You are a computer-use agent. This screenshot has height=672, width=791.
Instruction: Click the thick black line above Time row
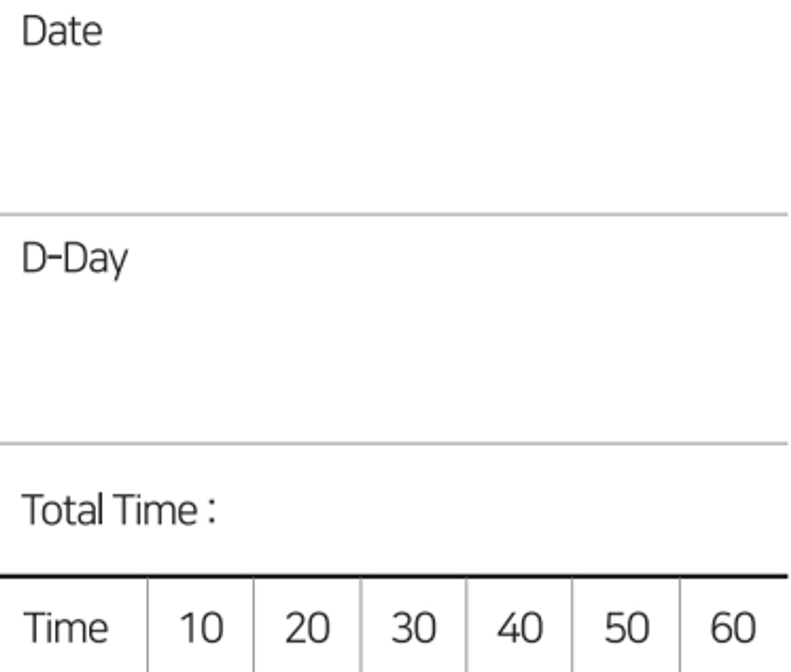pyautogui.click(x=396, y=576)
